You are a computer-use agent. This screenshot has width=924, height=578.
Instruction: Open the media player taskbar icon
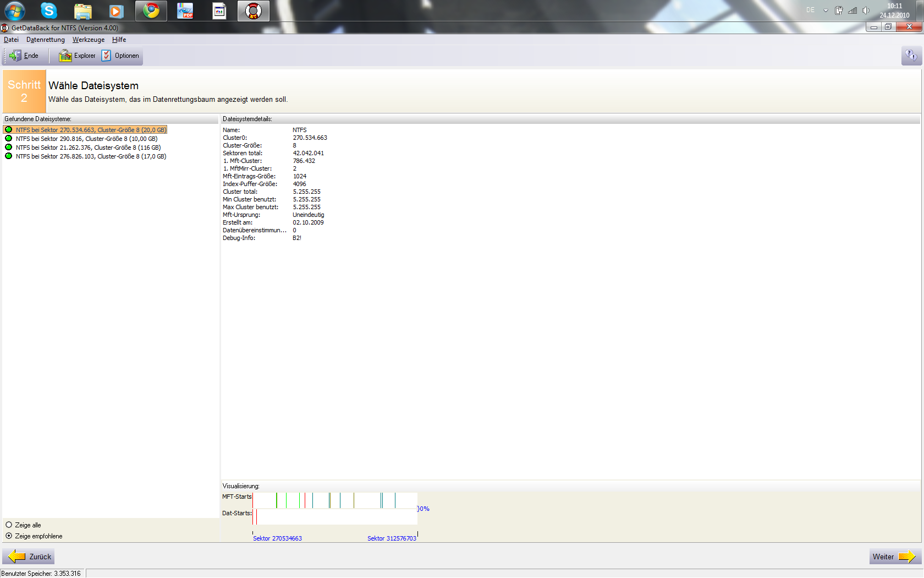116,10
